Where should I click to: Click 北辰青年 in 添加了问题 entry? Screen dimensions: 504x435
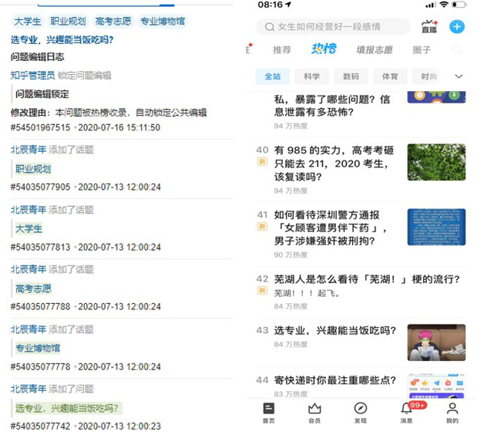coord(29,389)
